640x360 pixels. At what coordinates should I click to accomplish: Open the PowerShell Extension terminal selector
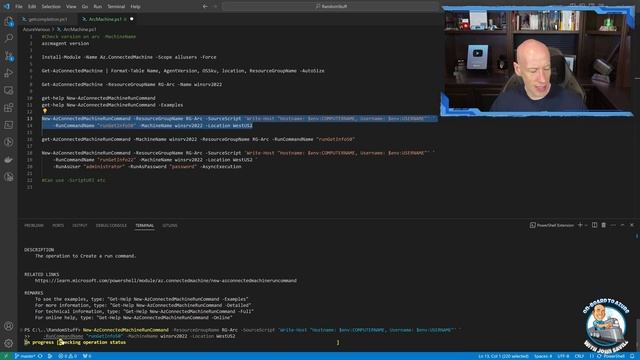(x=551, y=225)
